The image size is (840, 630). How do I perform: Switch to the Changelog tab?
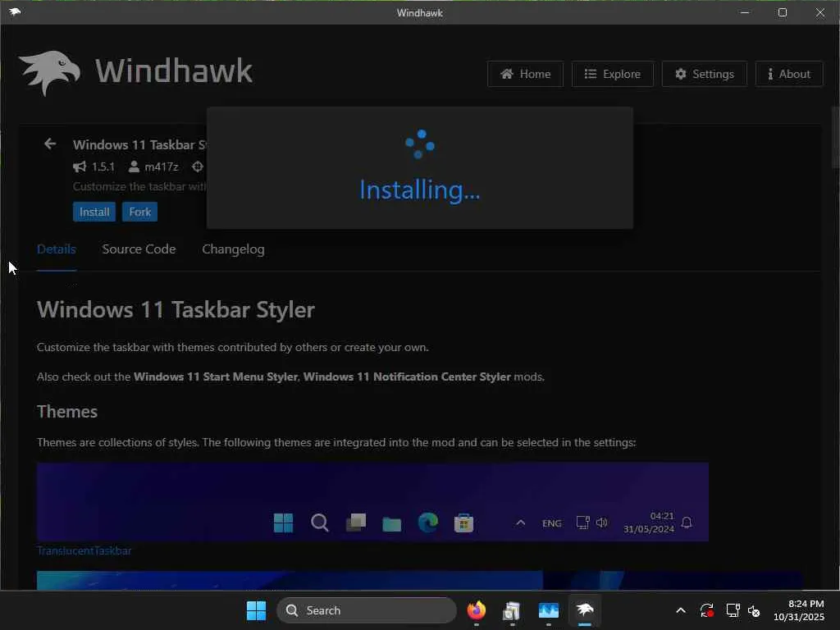[233, 249]
